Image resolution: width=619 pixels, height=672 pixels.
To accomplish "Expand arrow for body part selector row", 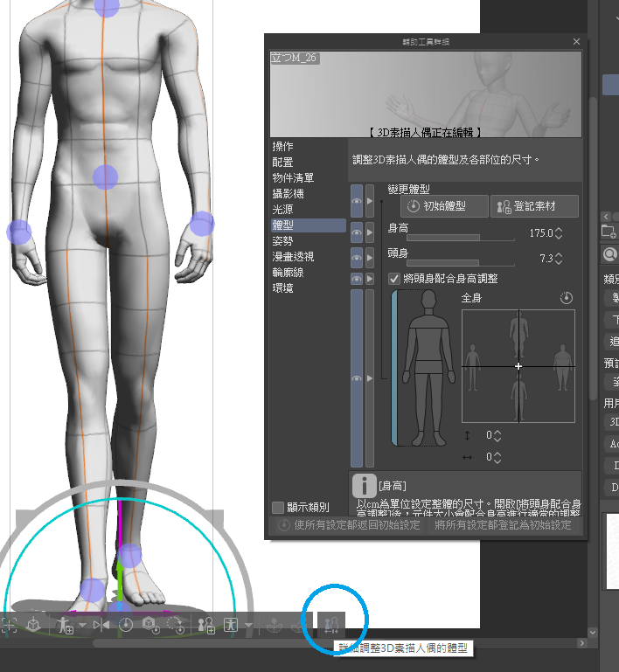I will coord(370,378).
